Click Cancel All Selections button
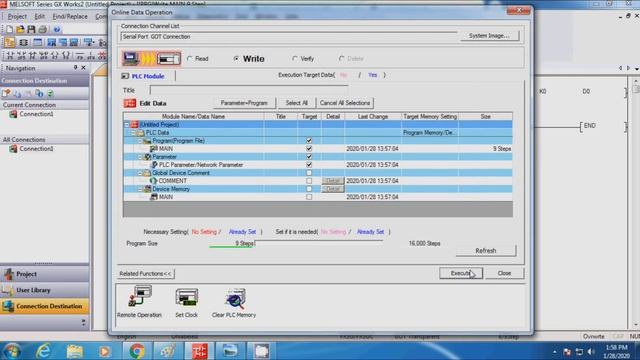Image resolution: width=640 pixels, height=360 pixels. [x=345, y=103]
